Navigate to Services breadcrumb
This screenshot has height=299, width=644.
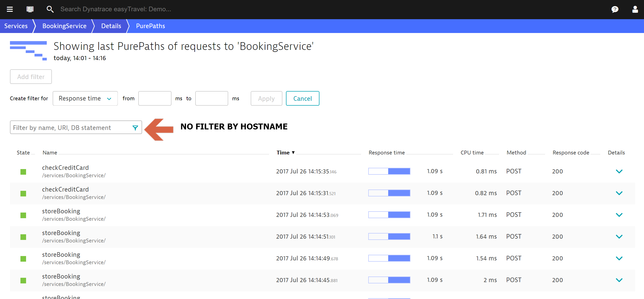(16, 26)
